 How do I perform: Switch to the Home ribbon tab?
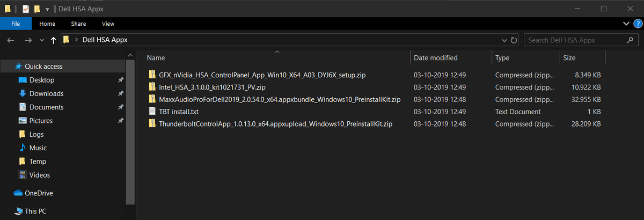(x=47, y=24)
